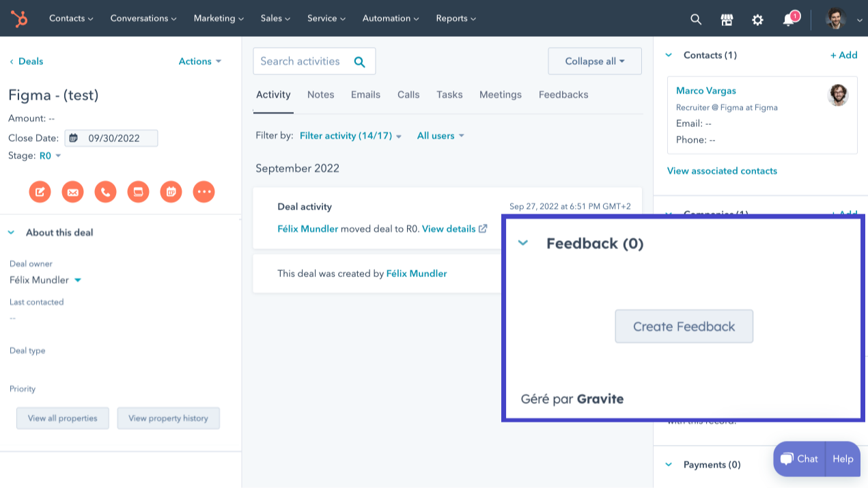868x488 pixels.
Task: Switch to the Emails tab
Action: point(365,94)
